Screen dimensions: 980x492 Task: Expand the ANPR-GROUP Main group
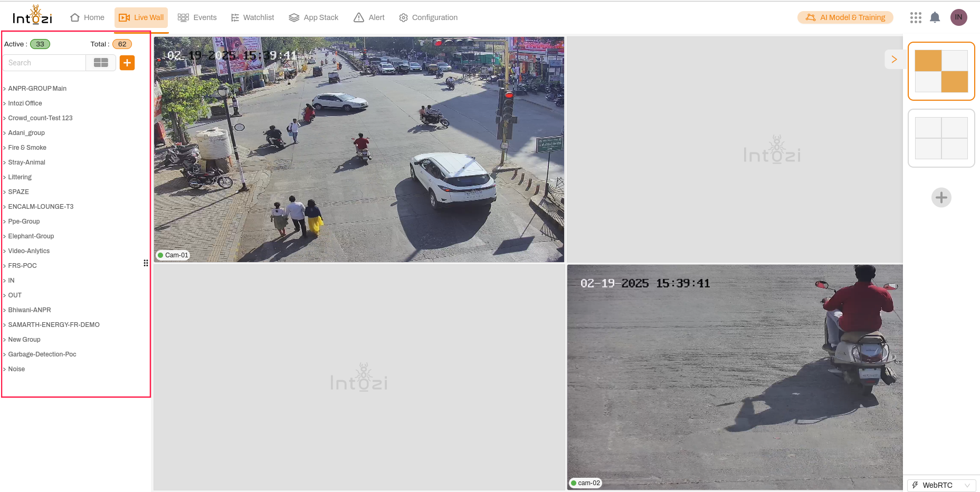point(37,89)
